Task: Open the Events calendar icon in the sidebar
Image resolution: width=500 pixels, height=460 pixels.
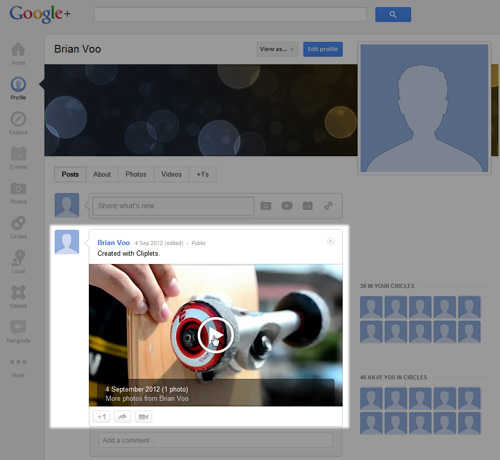Action: coord(18,154)
